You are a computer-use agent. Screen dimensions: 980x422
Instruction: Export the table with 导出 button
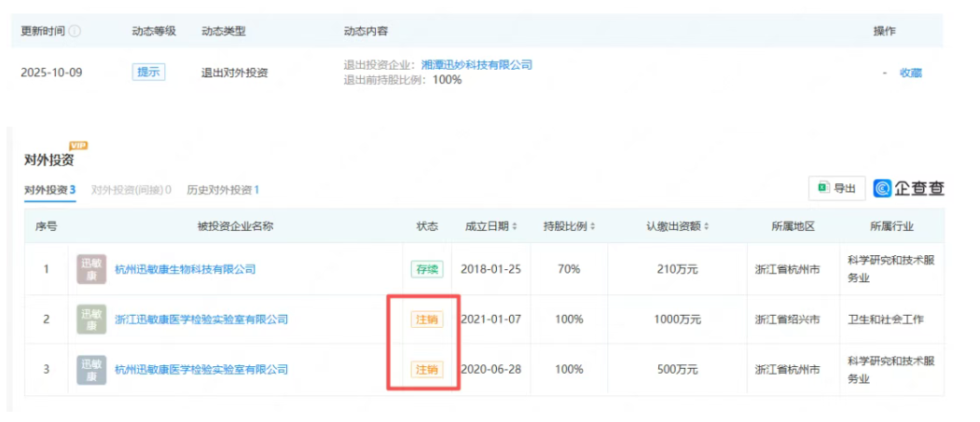coord(836,188)
